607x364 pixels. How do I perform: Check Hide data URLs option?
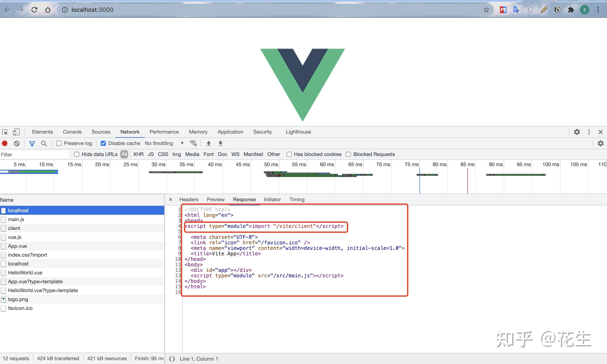[x=77, y=154]
